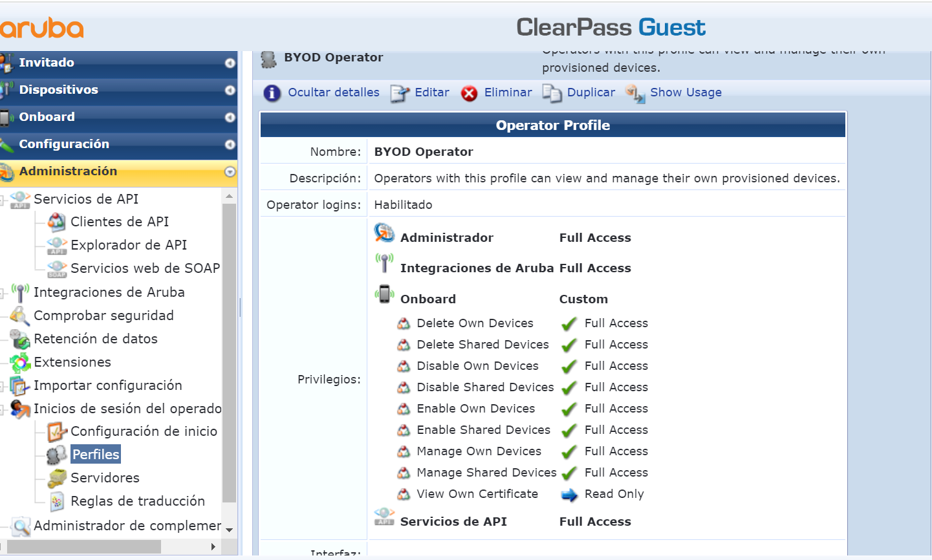Click the Habilitado operator logins value

[404, 205]
